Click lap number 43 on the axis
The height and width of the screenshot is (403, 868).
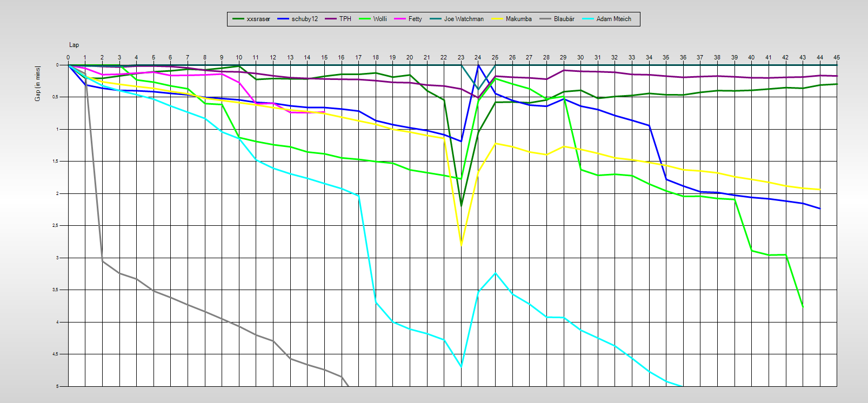[x=803, y=57]
